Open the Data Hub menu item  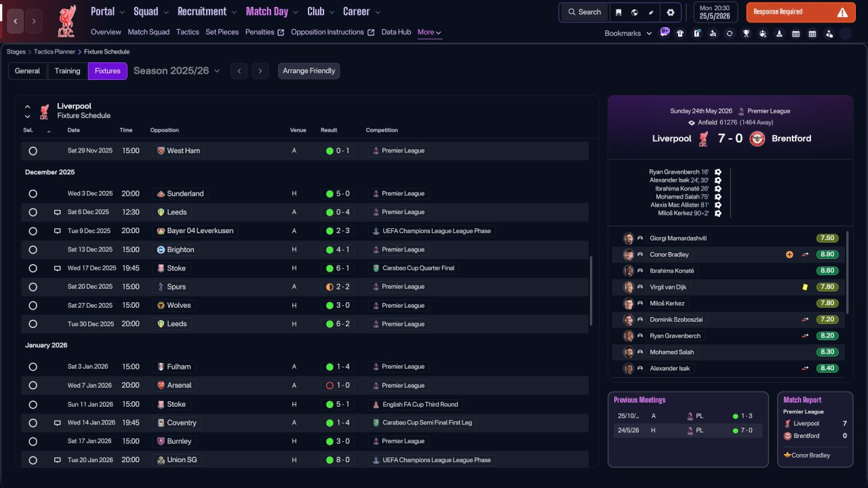point(396,32)
